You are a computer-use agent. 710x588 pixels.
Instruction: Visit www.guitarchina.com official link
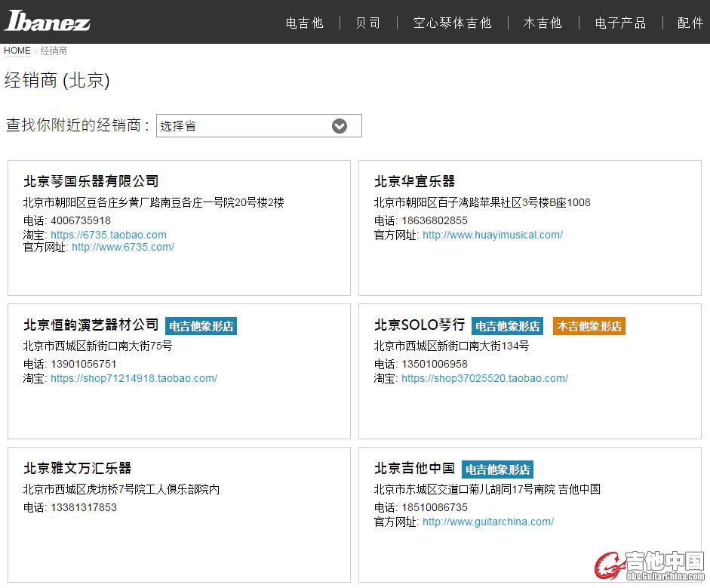[x=488, y=522]
